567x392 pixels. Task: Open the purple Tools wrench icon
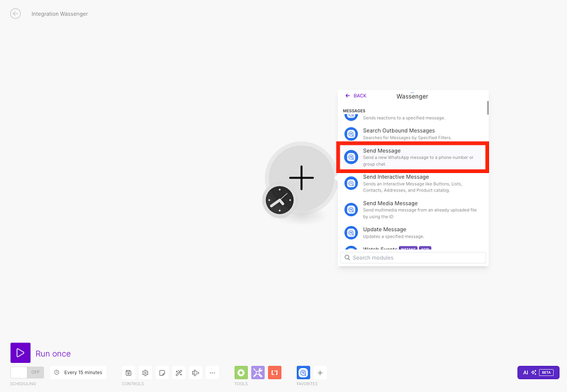click(258, 372)
